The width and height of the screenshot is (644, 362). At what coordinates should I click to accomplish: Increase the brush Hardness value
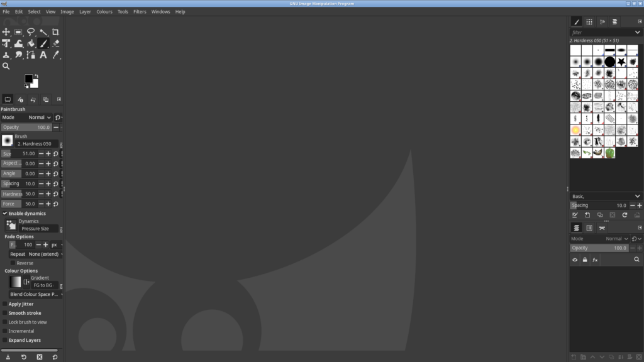[48, 194]
